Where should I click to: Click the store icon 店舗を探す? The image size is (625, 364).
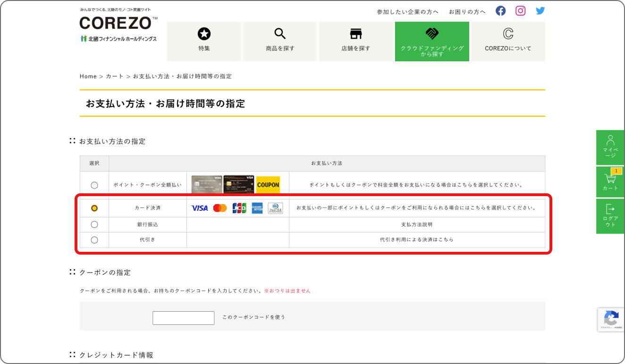pos(356,33)
